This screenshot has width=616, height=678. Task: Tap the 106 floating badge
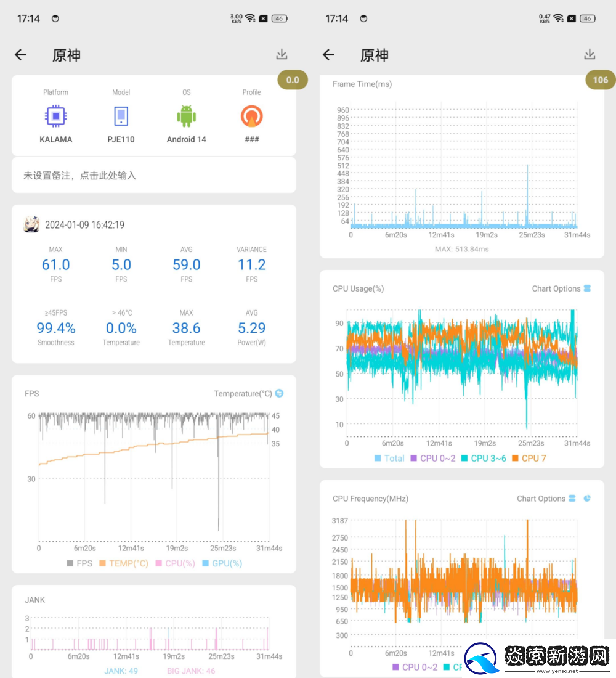600,80
